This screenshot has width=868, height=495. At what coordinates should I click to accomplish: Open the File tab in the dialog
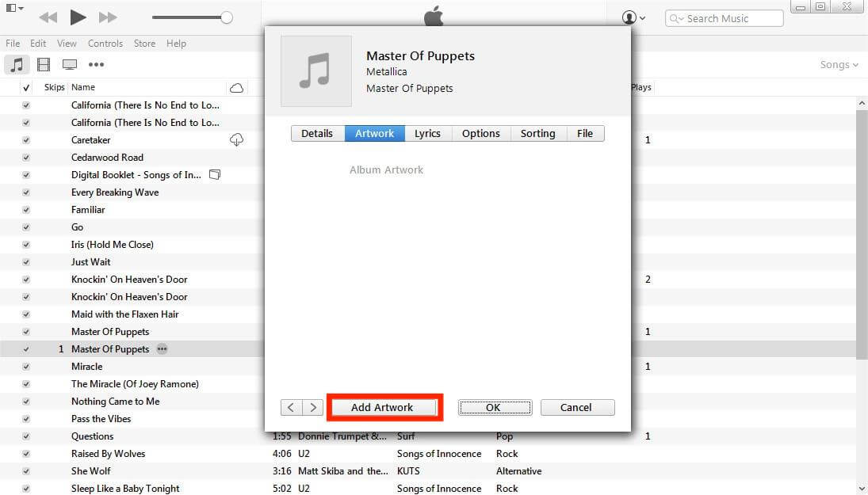point(585,133)
